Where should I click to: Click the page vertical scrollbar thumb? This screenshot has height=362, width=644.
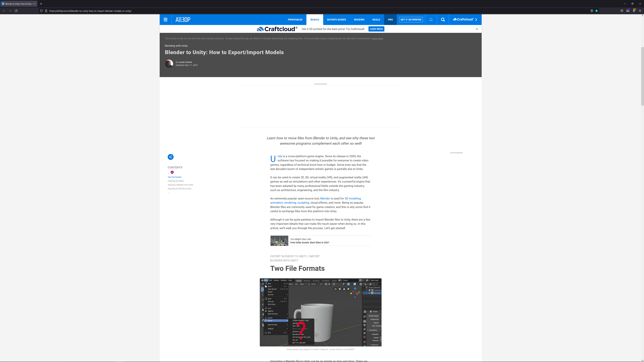point(642,76)
